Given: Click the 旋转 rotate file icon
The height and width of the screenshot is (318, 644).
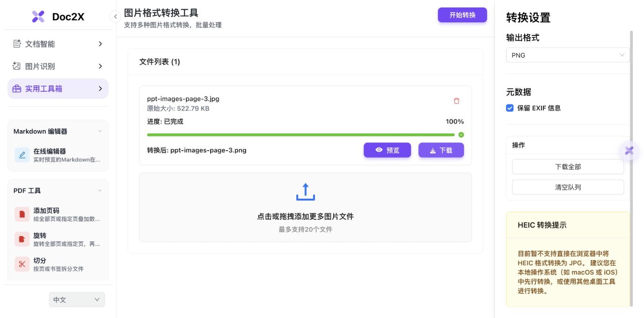Looking at the screenshot, I should point(22,239).
